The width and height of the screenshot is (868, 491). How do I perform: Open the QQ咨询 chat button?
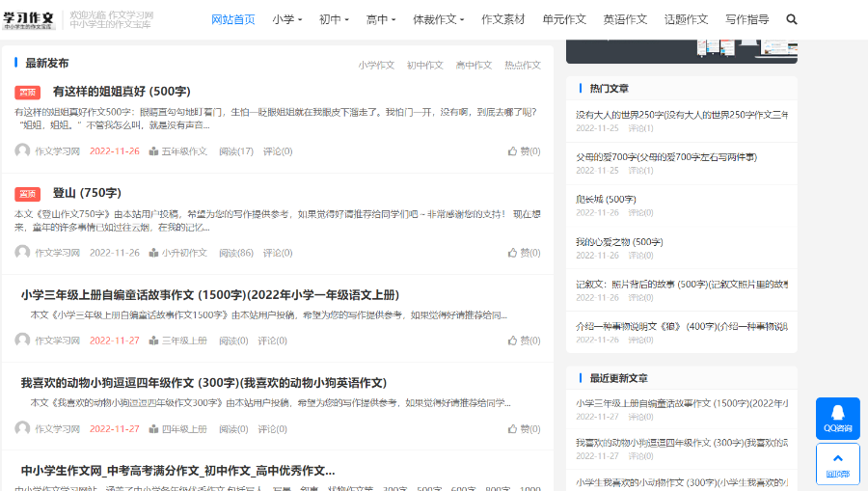(x=837, y=419)
